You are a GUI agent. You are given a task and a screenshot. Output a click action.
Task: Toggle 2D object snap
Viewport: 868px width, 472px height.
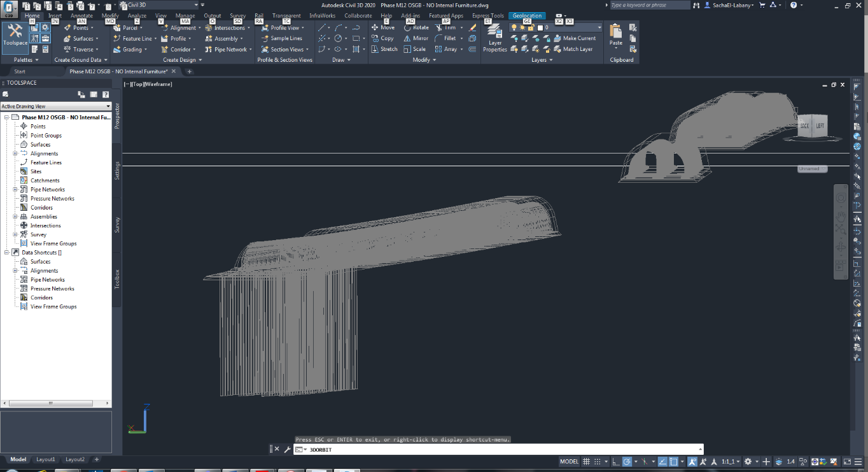(674, 461)
